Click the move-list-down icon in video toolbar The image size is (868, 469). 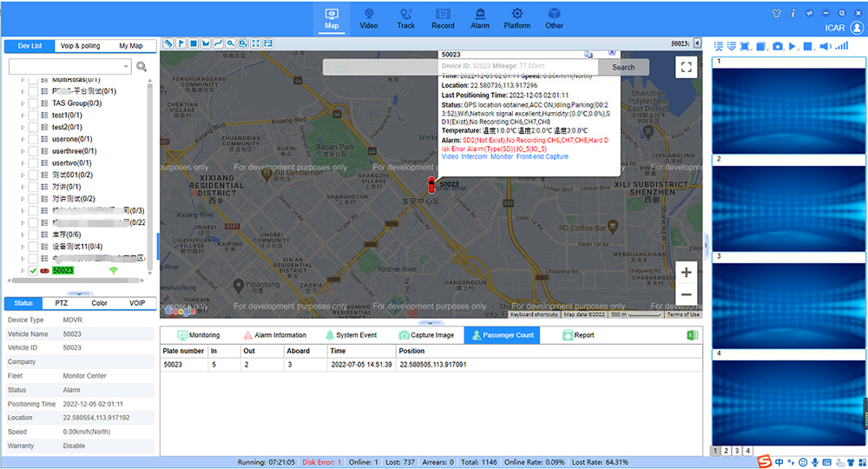point(731,46)
